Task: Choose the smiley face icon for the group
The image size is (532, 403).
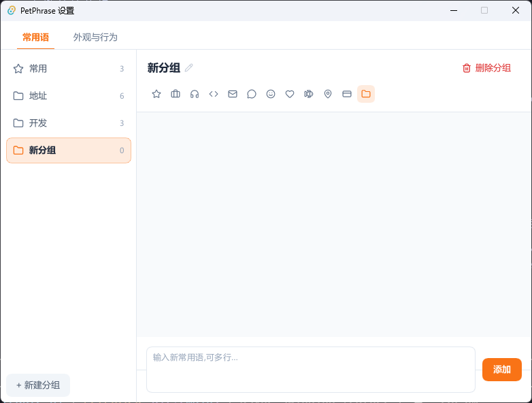Action: (271, 94)
